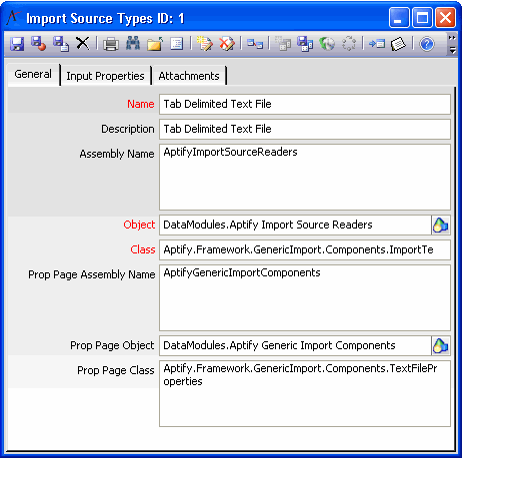528x483 pixels.
Task: Delete the record using the X icon
Action: [x=83, y=44]
